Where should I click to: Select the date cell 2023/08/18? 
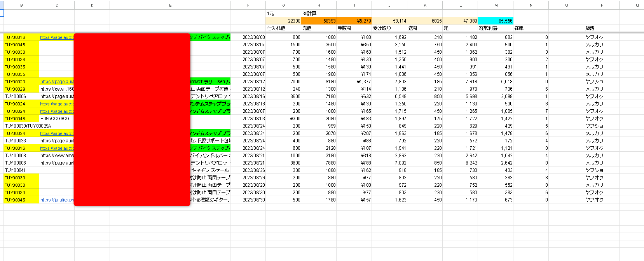[248, 104]
